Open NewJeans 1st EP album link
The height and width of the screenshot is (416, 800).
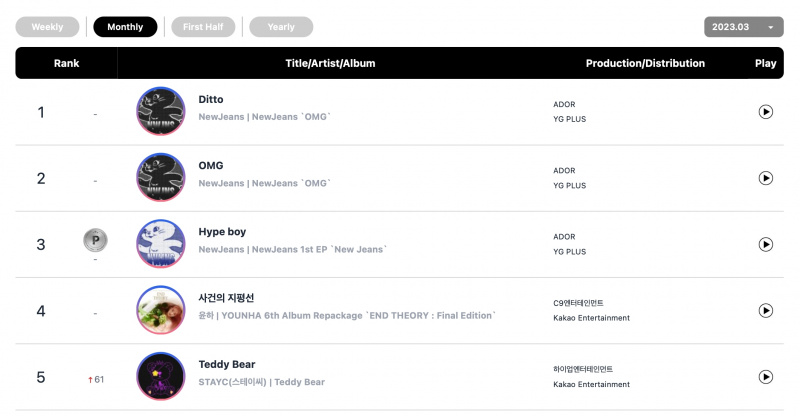click(319, 250)
